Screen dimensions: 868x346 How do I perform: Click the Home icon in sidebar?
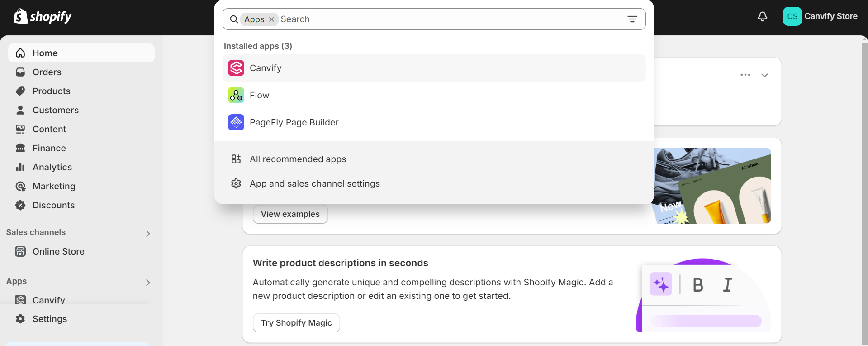click(20, 53)
